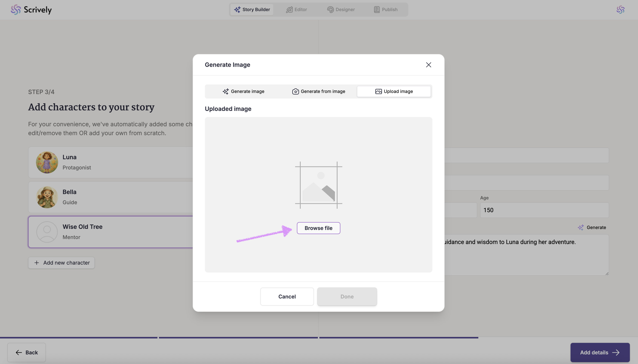Click the Generate sparkle icon near description
This screenshot has height=364, width=638.
coord(580,228)
